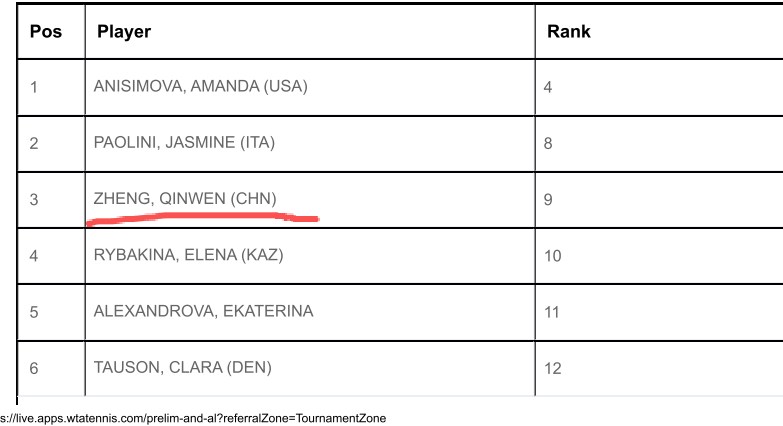Click underlined ZHENG, QINWEN (CHN) name
Screen dimensions: 783x426
[185, 198]
